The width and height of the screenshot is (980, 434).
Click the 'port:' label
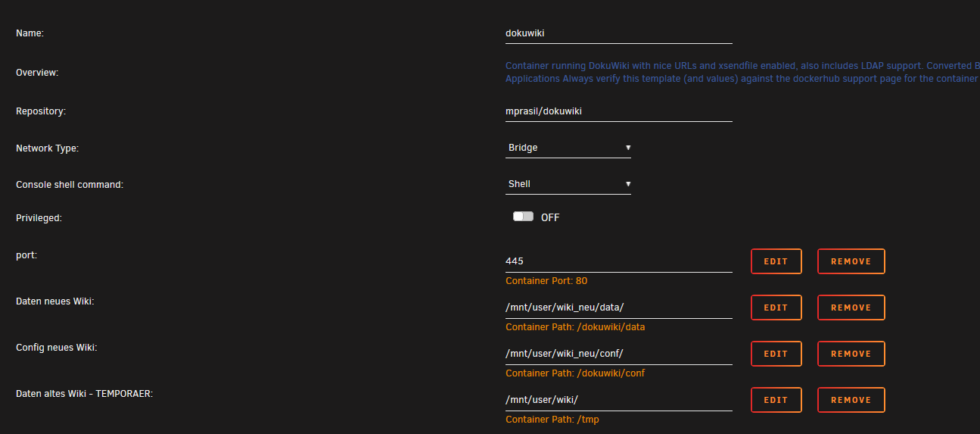tap(26, 255)
